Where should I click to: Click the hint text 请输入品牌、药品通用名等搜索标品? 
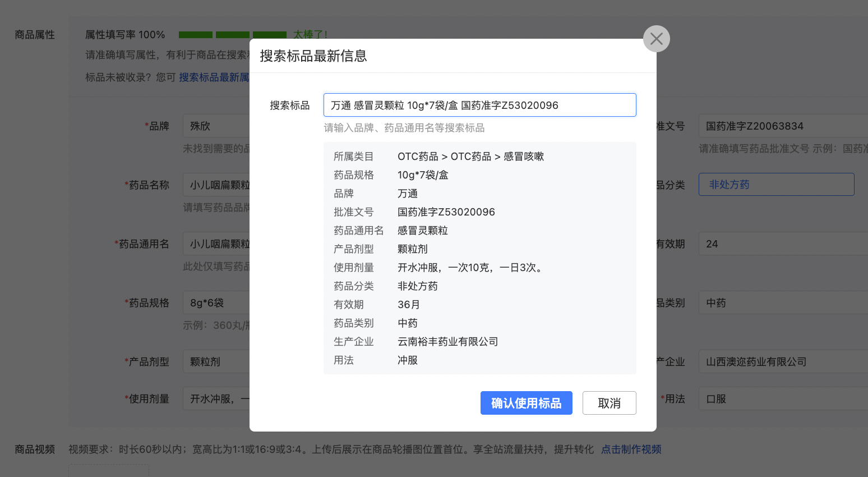click(x=404, y=128)
